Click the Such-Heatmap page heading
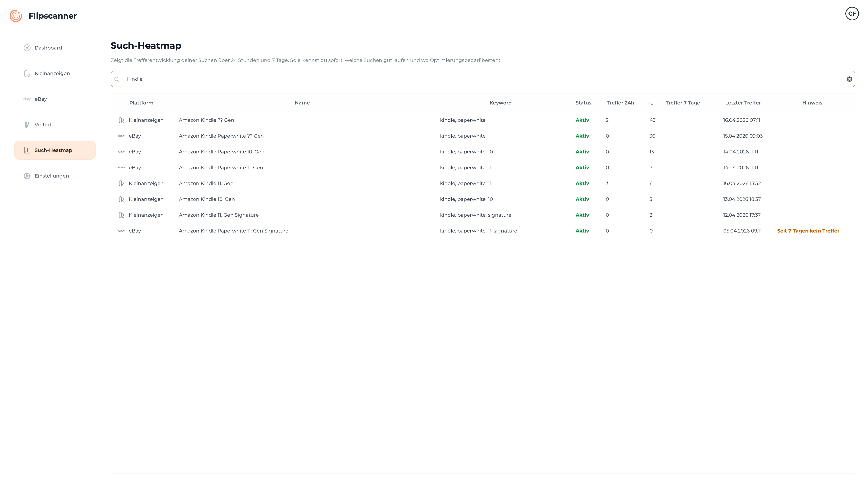The height and width of the screenshot is (488, 868). pos(146,45)
